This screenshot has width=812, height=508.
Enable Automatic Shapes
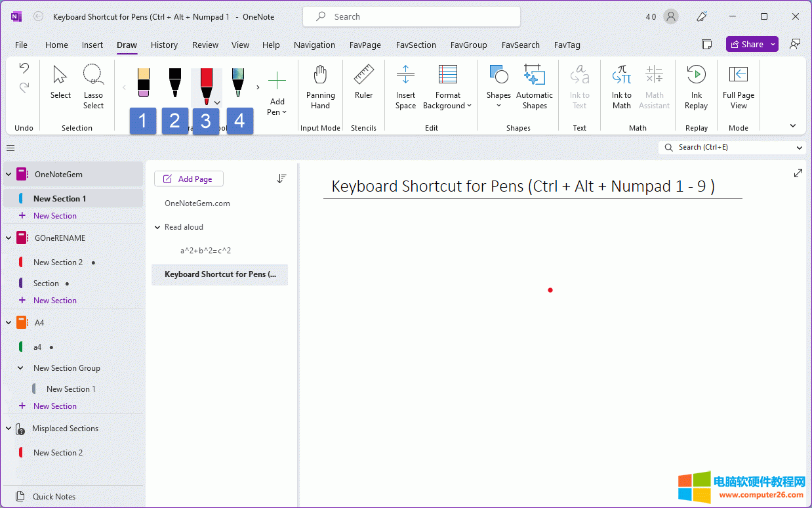click(x=535, y=87)
